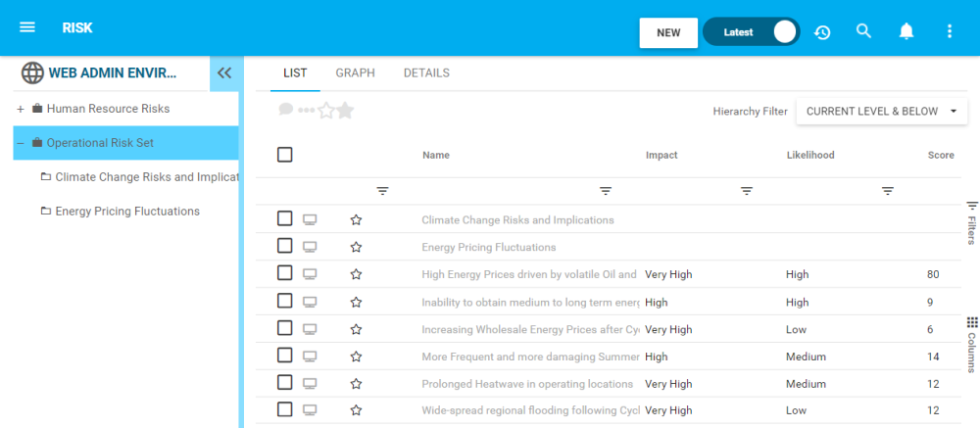Image resolution: width=980 pixels, height=428 pixels.
Task: Star the Wide-spread regional flooding row
Action: (x=357, y=410)
